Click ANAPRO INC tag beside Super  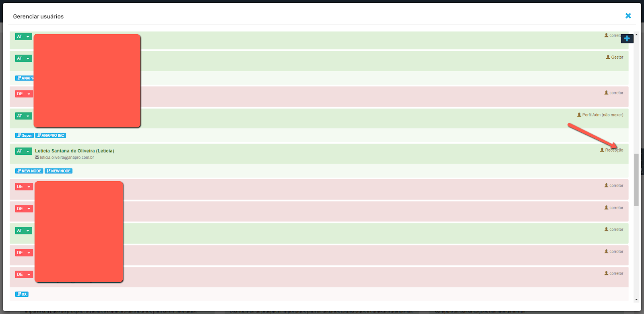(51, 135)
